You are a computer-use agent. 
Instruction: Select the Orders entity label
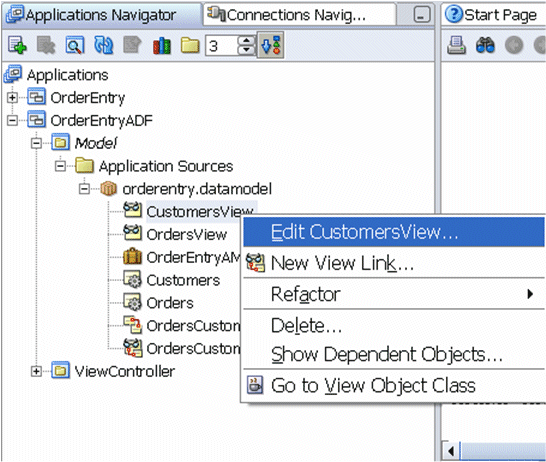click(170, 303)
